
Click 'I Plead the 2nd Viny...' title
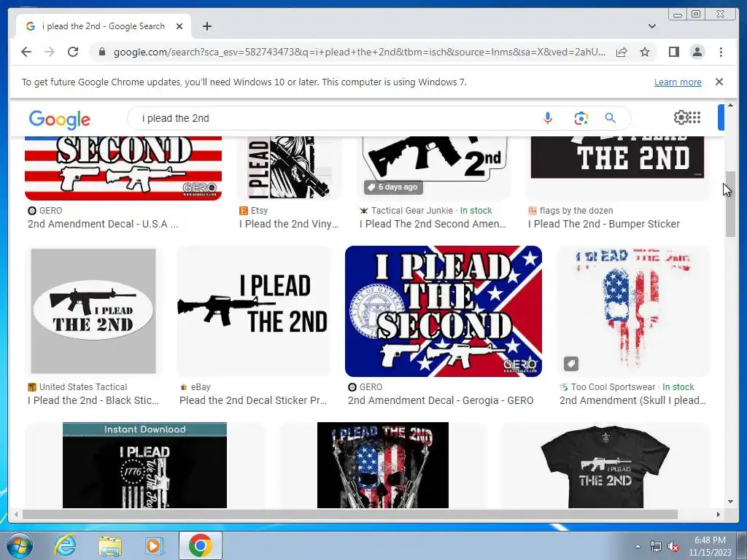[289, 224]
